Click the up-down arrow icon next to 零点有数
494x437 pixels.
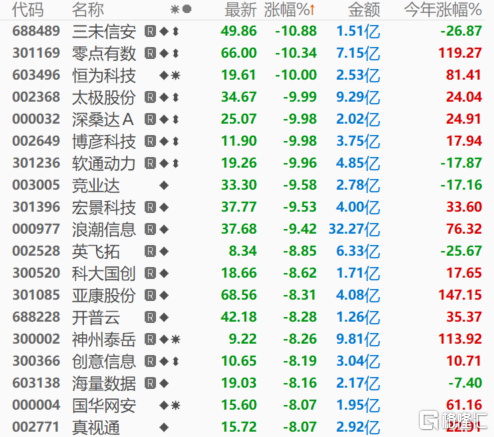[176, 53]
